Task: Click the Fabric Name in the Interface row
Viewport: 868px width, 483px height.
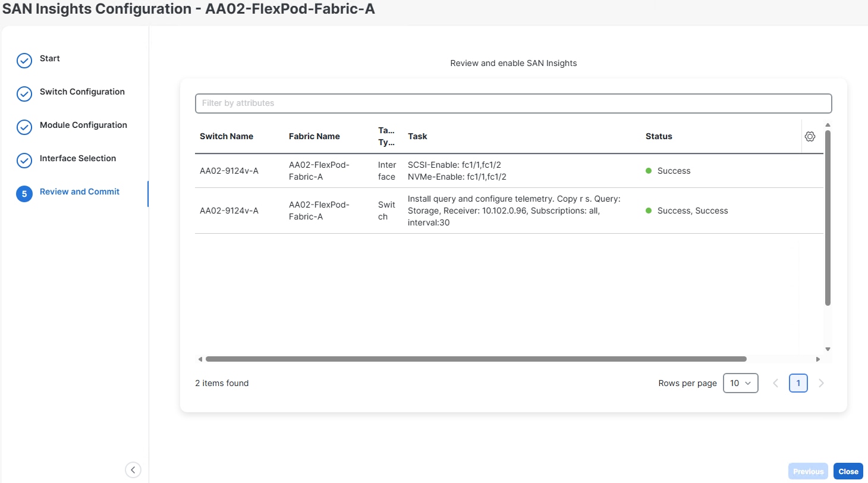Action: pyautogui.click(x=319, y=171)
